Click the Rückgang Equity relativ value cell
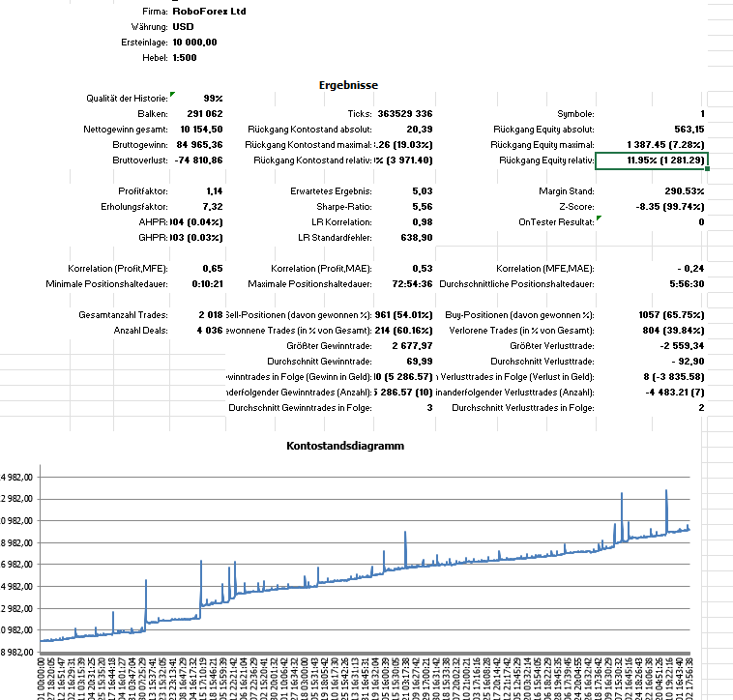 click(x=652, y=160)
